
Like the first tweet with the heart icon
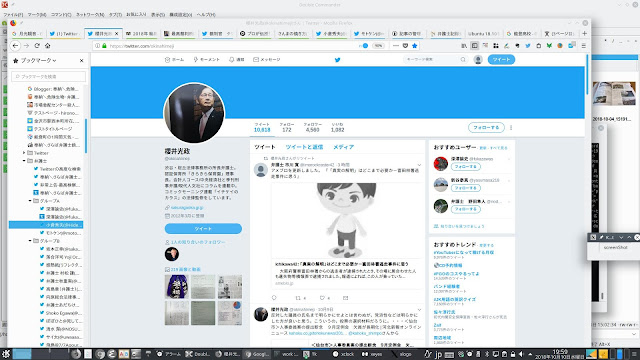click(322, 298)
